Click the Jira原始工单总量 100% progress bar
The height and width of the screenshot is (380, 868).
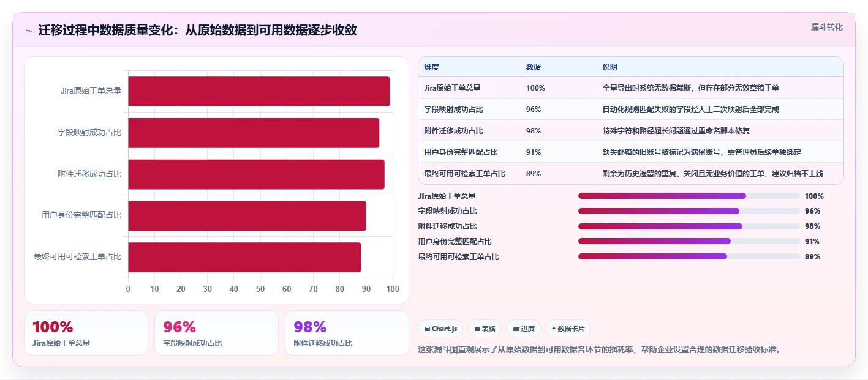(x=689, y=196)
